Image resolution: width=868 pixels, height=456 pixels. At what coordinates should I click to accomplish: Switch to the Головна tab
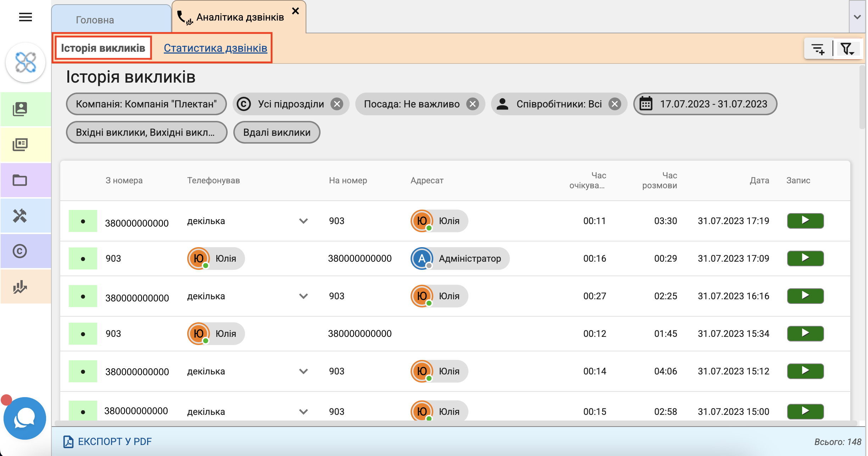pyautogui.click(x=95, y=20)
